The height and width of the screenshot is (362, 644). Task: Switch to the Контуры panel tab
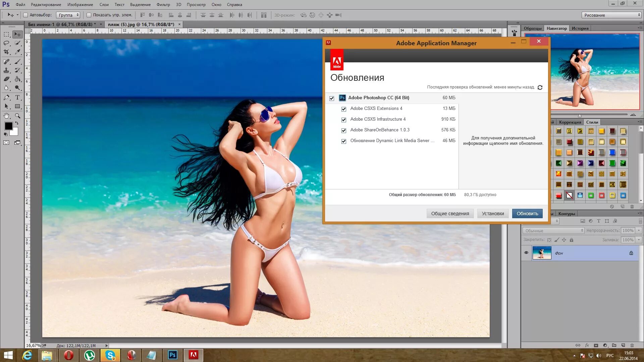click(567, 214)
